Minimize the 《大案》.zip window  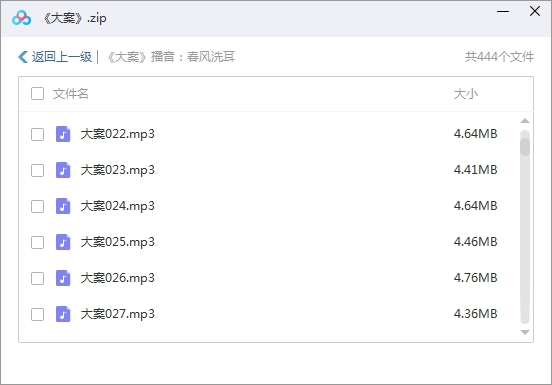click(503, 12)
